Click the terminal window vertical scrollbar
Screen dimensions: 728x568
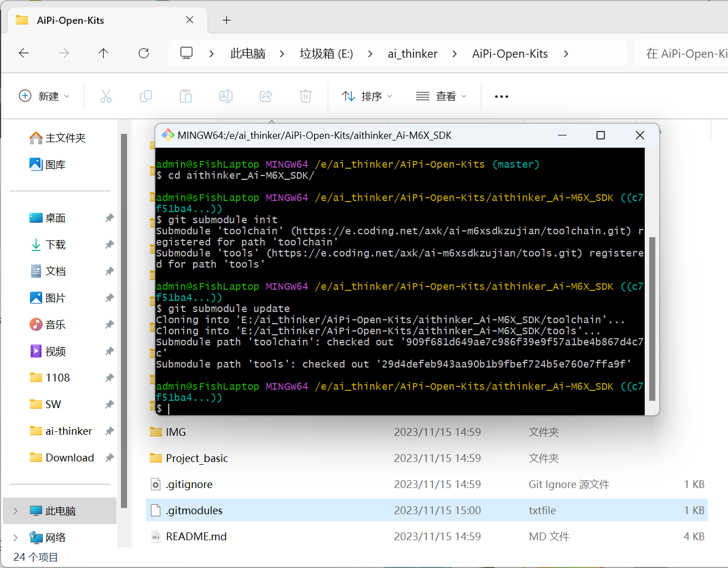(x=652, y=319)
